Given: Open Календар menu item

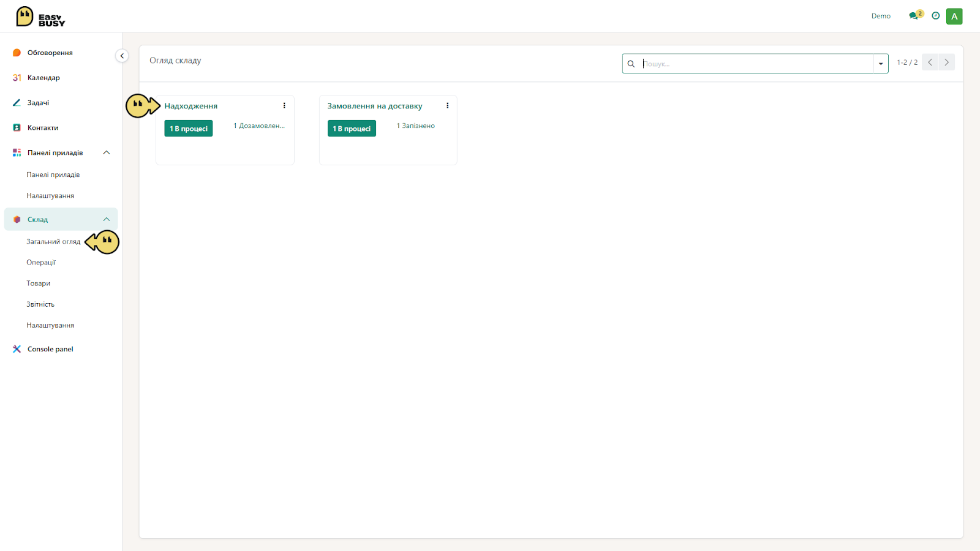Looking at the screenshot, I should (x=43, y=78).
